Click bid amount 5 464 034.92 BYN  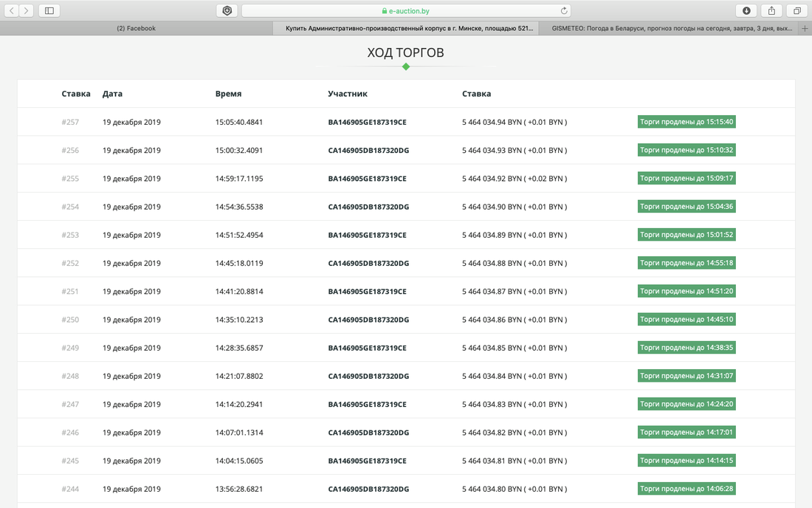[x=492, y=179]
